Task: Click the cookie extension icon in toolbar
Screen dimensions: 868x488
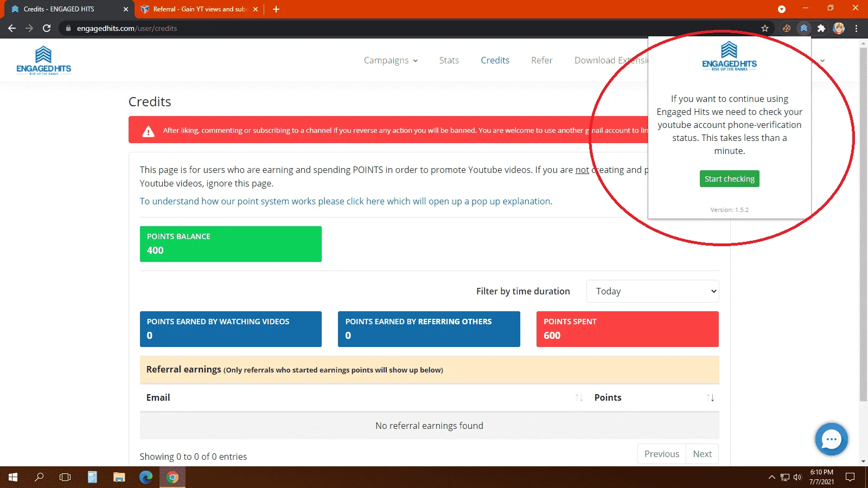Action: point(787,28)
